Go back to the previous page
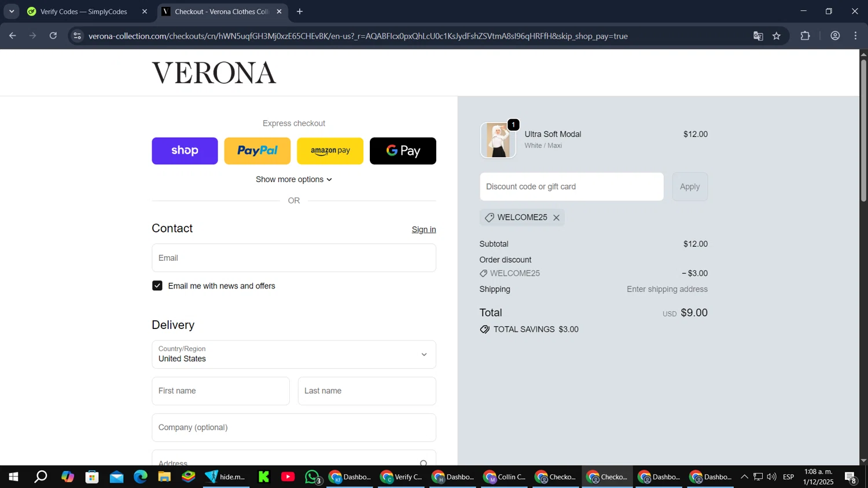This screenshot has height=488, width=868. point(13,36)
